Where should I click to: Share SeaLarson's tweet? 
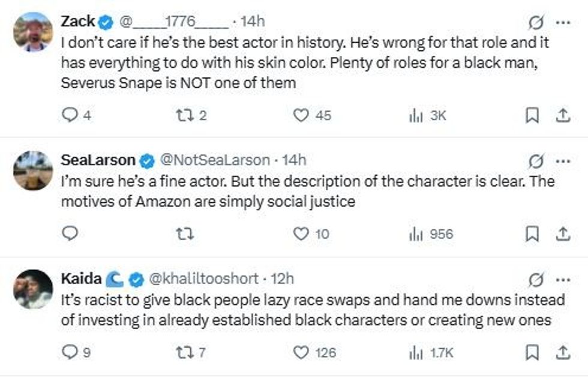point(563,234)
